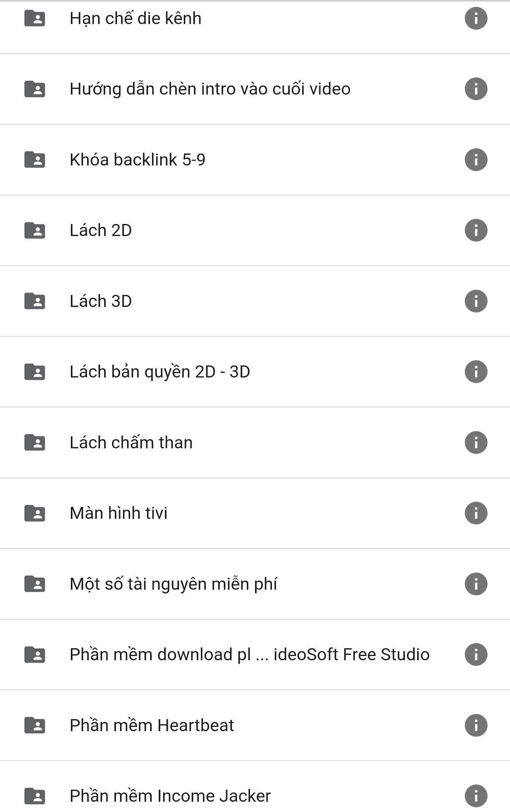This screenshot has height=812, width=510.
Task: Show details of Khóa backlink 5-9 folder
Action: [476, 159]
